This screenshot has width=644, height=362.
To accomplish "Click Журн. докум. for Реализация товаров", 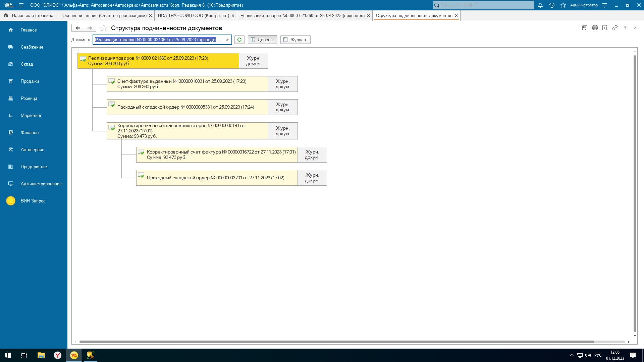I will [254, 61].
